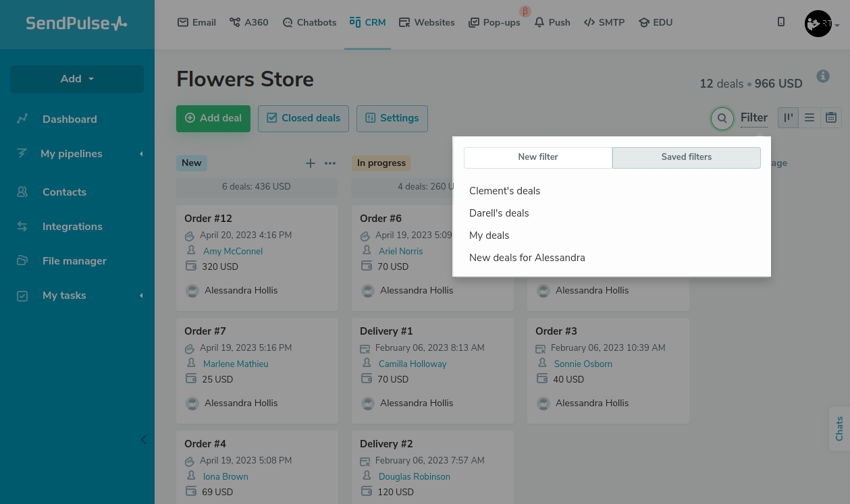Click the plus icon in New column

point(311,163)
